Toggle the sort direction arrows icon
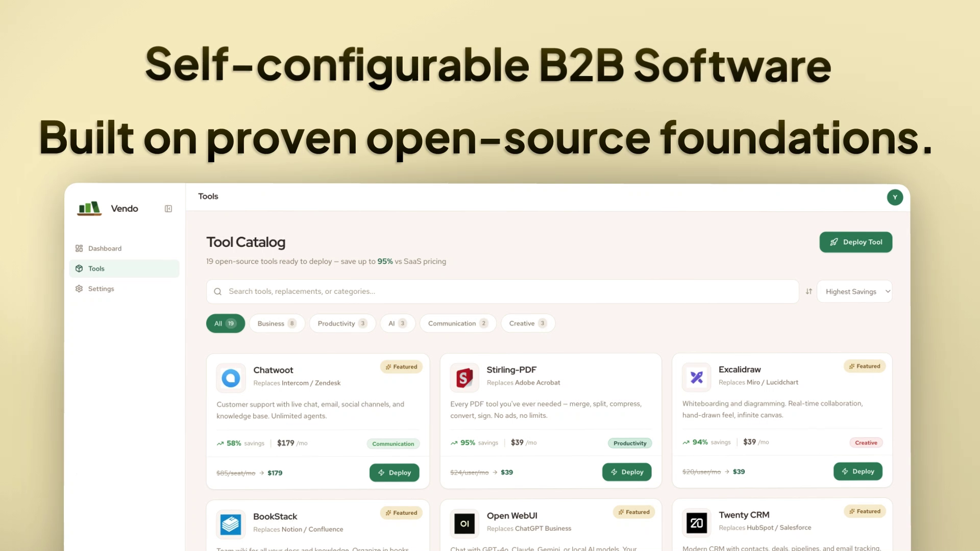This screenshot has height=551, width=980. click(808, 291)
